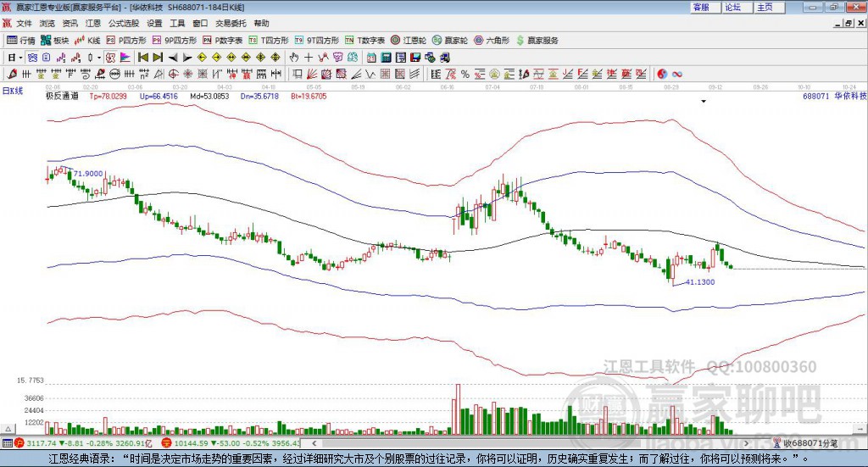Open the 设置 menu

(x=154, y=23)
